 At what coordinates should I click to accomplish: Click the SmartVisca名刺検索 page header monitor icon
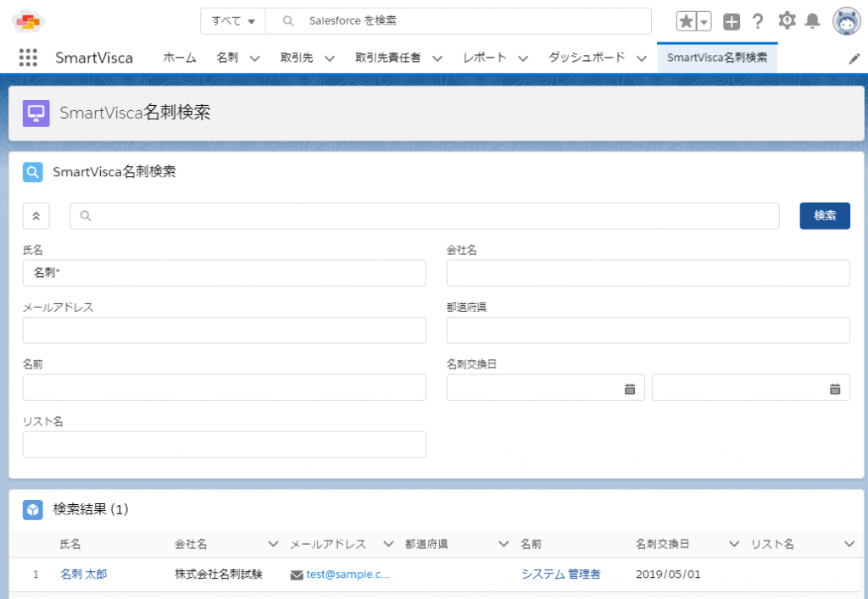[36, 114]
